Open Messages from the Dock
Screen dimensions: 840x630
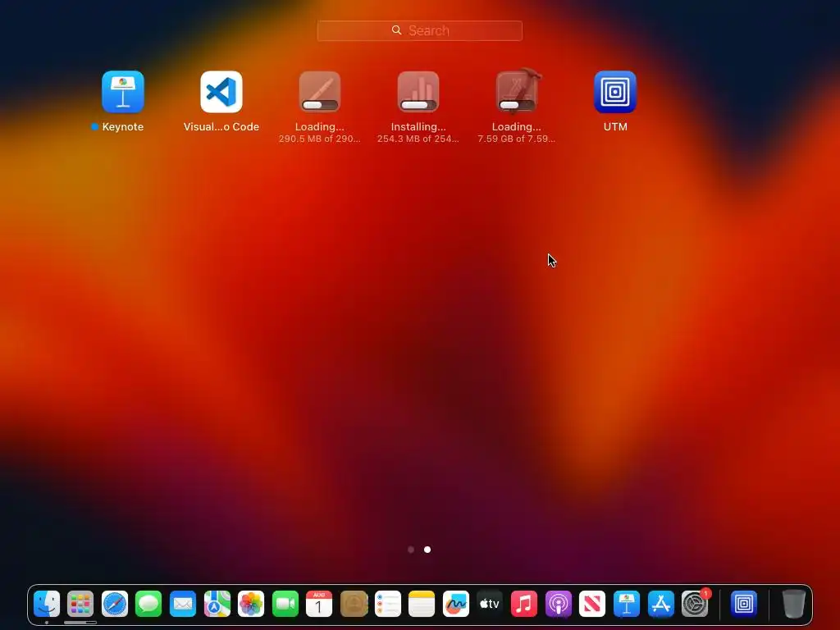(148, 604)
